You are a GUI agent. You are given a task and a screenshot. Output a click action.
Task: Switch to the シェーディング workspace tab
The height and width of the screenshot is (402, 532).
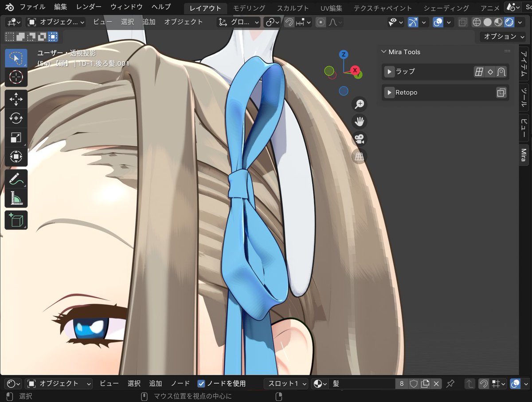tap(446, 8)
